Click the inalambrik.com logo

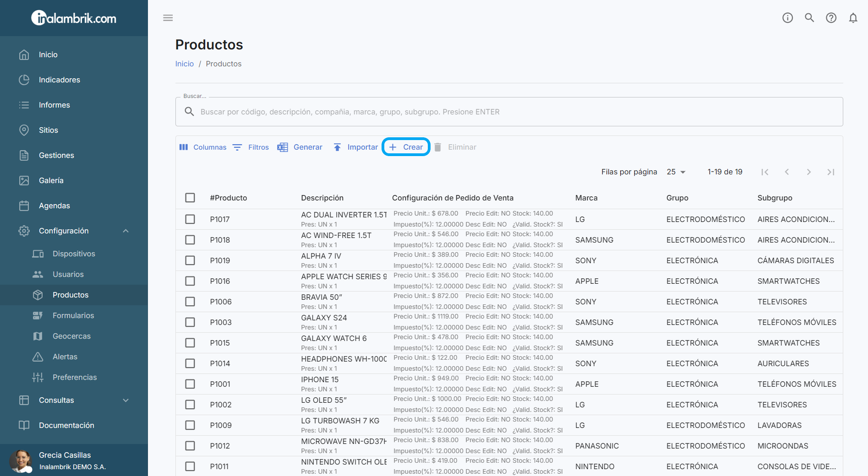coord(74,18)
